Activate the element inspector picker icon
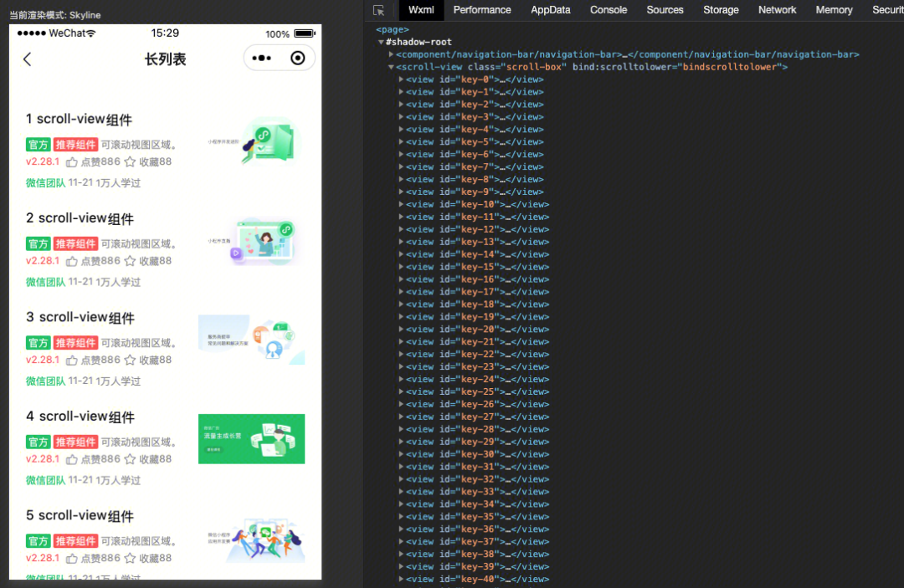904x588 pixels. [379, 10]
